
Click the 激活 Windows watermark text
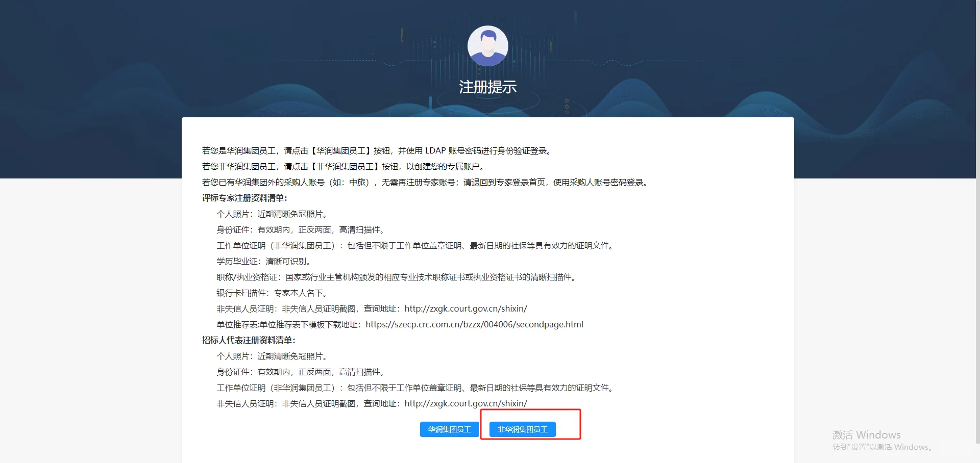click(x=866, y=434)
